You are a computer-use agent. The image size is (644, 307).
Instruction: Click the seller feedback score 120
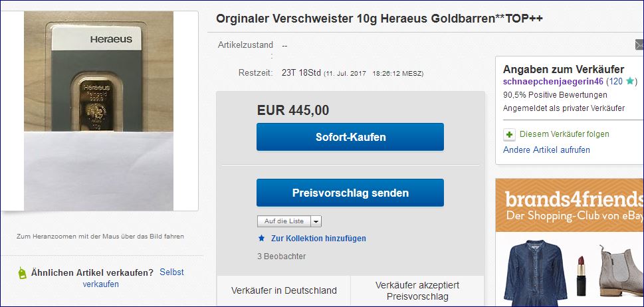(x=615, y=82)
